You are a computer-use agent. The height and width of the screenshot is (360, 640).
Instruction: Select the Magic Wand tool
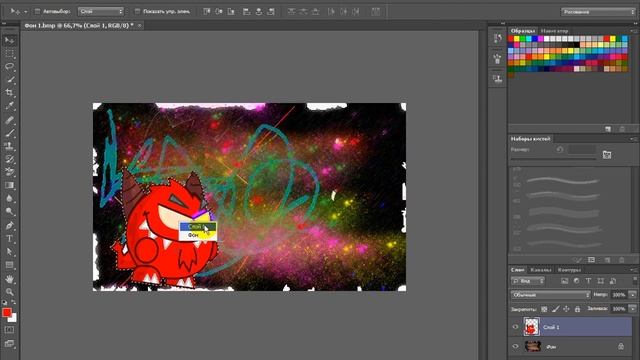9,80
